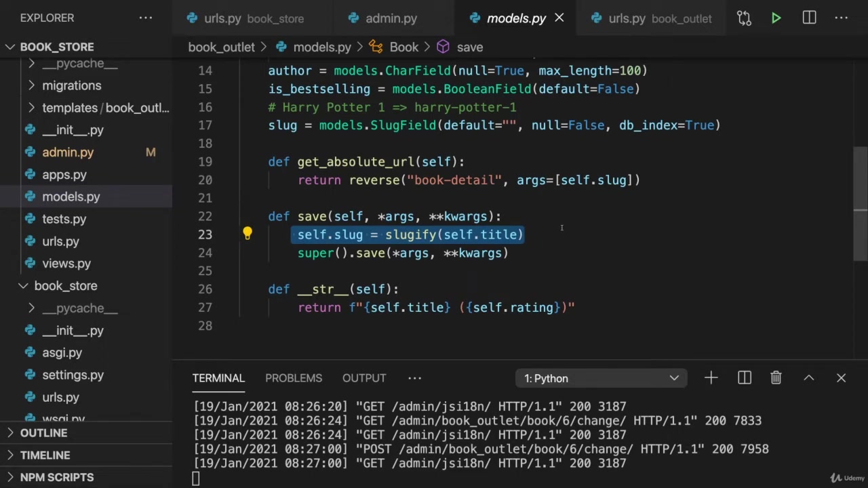Click the split editor layout icon
This screenshot has width=868, height=488.
[809, 18]
